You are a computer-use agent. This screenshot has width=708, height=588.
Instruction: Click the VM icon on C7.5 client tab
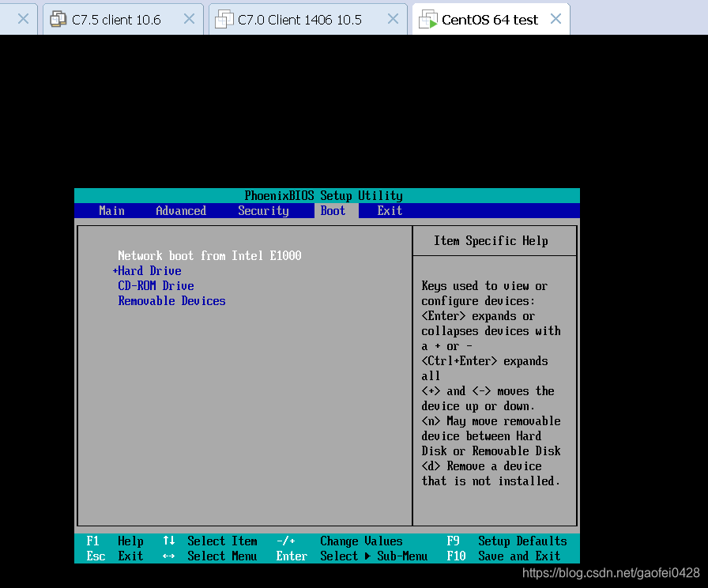click(x=58, y=19)
